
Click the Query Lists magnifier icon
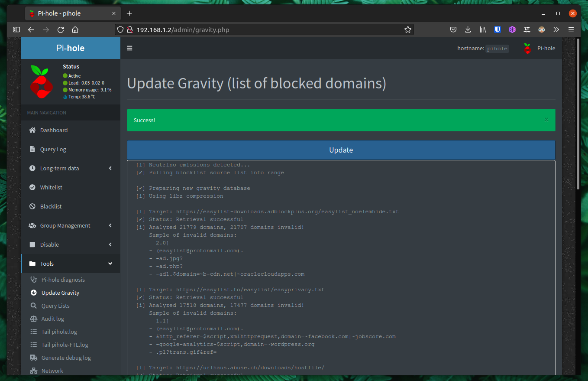pos(34,306)
